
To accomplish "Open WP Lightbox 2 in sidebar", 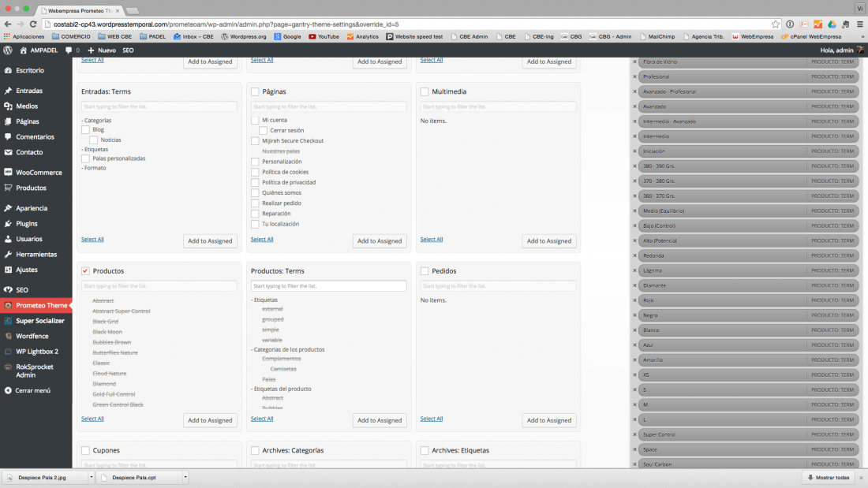I will [x=36, y=352].
